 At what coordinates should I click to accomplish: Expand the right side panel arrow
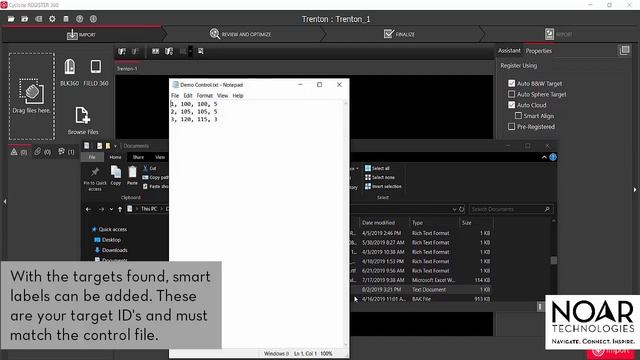[635, 189]
